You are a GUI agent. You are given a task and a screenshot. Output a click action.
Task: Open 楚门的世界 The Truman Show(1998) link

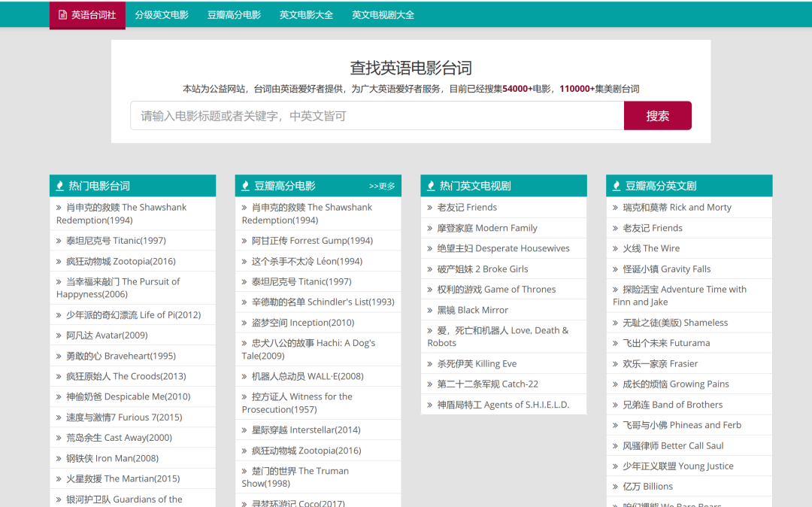(295, 477)
